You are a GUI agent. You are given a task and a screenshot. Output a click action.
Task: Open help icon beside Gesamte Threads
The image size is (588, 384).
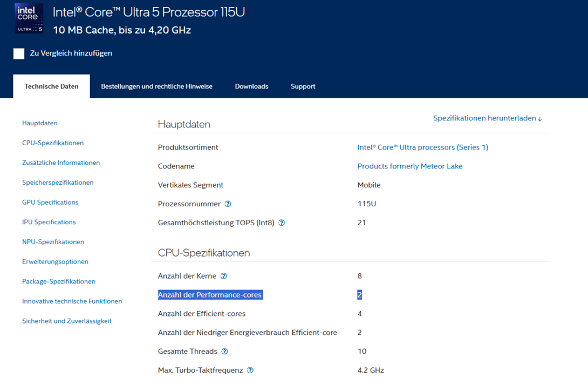224,352
